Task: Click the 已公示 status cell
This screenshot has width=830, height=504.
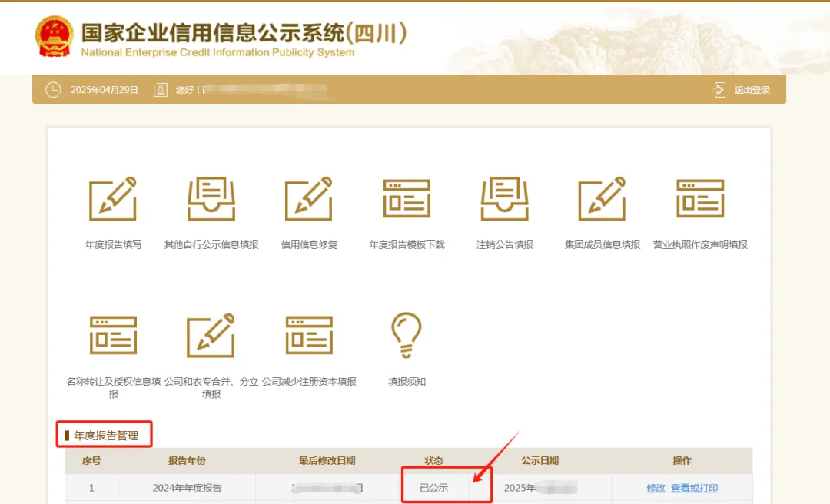Action: point(433,487)
